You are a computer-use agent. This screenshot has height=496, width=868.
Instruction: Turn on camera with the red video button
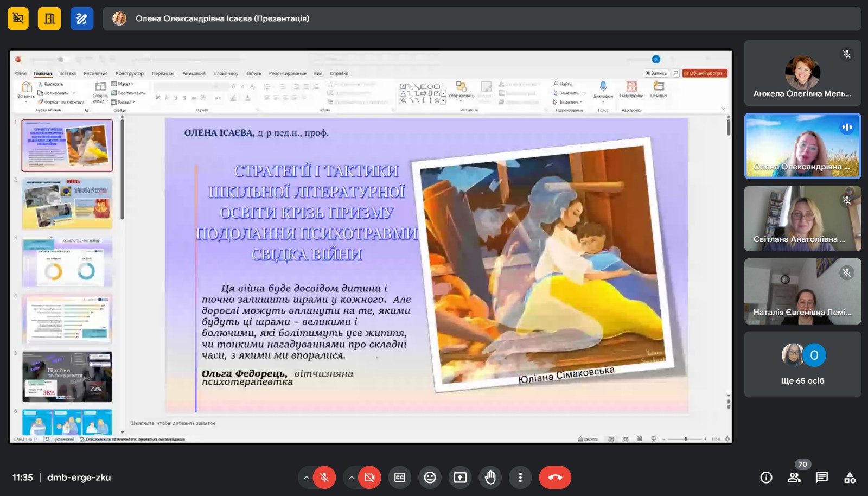pyautogui.click(x=369, y=478)
